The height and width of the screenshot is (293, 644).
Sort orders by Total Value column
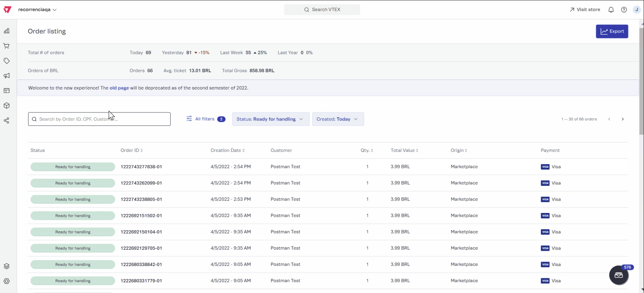coord(404,151)
